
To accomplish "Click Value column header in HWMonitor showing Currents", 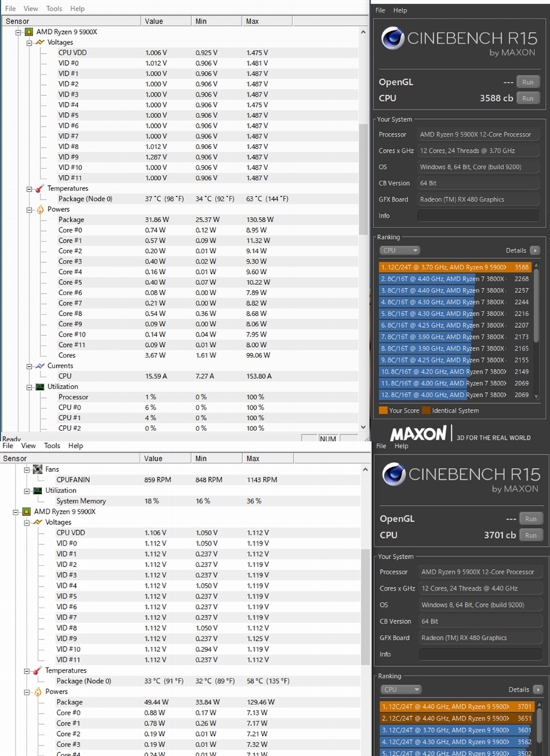I will point(165,21).
